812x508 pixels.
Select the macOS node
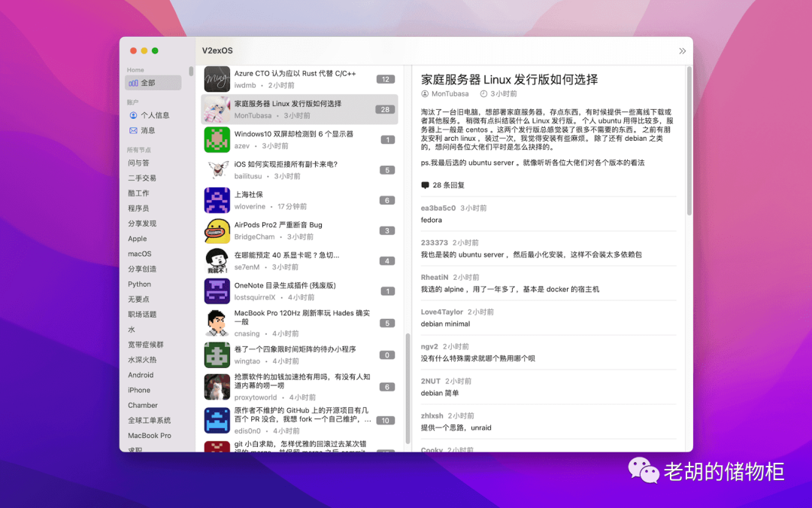[x=140, y=254]
